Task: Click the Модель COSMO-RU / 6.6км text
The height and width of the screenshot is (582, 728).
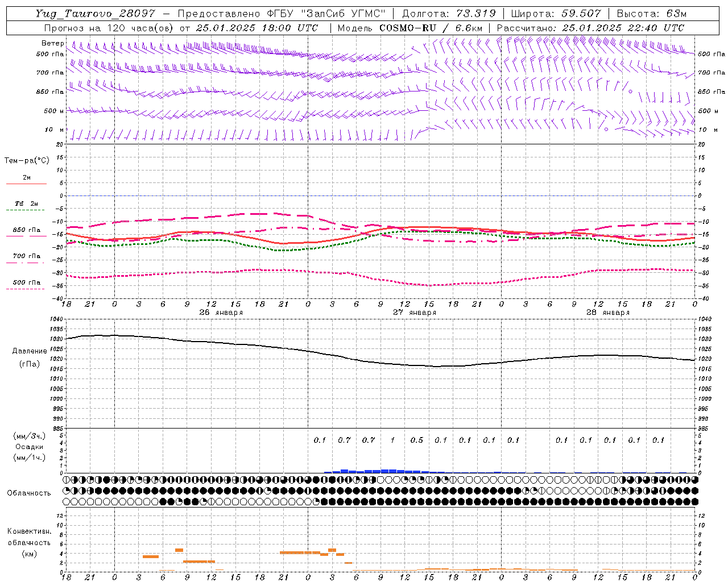Action: pos(409,28)
